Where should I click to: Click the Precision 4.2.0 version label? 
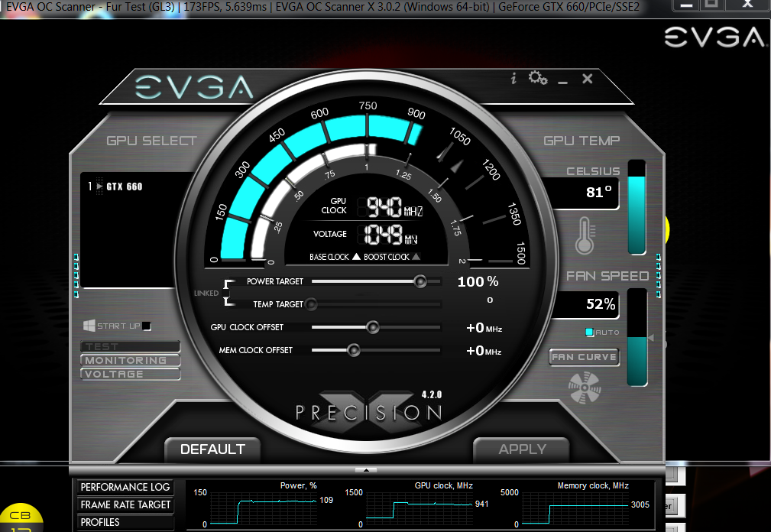[x=432, y=394]
